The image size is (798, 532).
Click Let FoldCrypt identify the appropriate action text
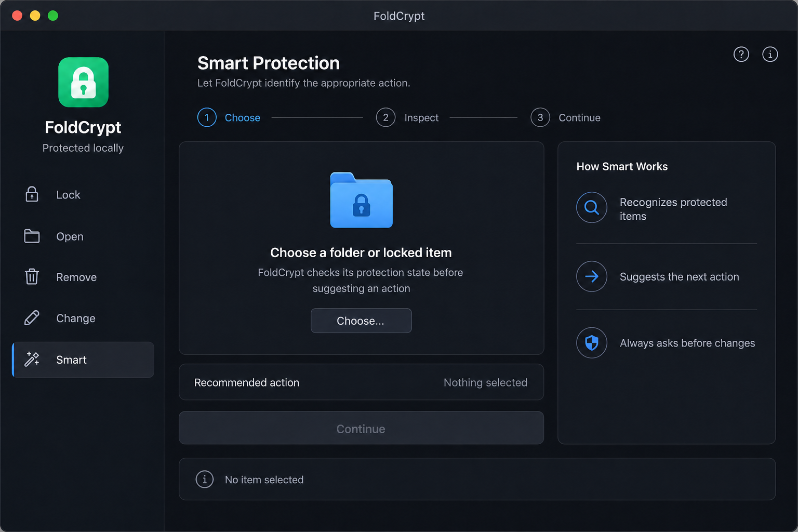coord(303,83)
